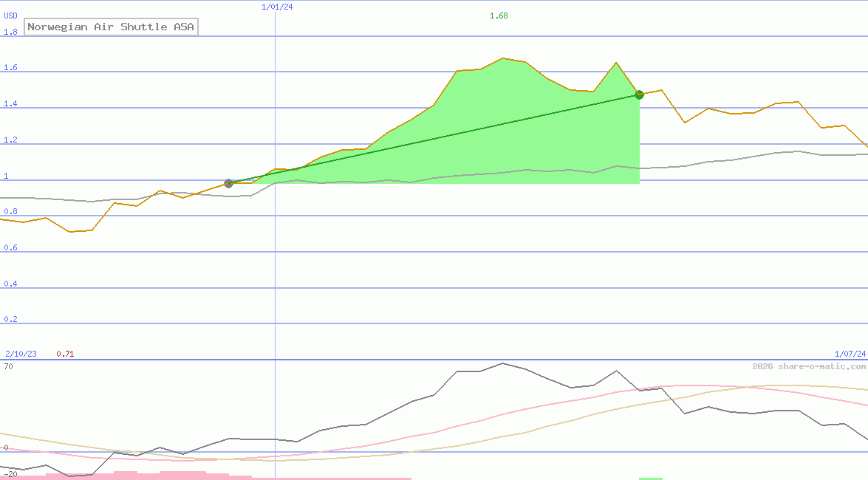Click the 0.2 axis value
Screen dimensions: 868x480
tap(10, 320)
